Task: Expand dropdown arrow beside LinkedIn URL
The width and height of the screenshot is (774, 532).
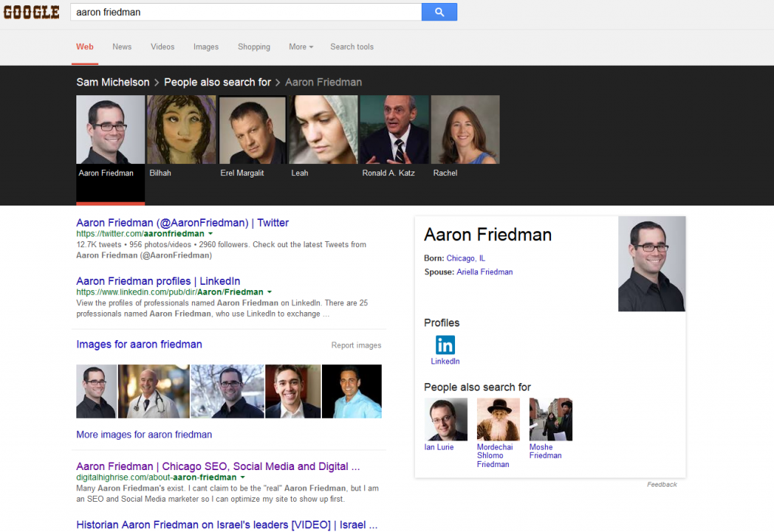Action: [x=270, y=292]
